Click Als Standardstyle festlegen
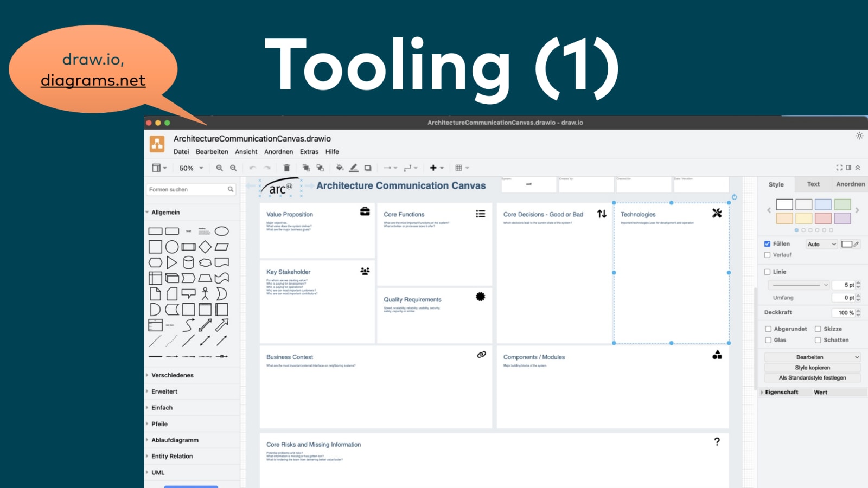The width and height of the screenshot is (868, 488). [x=813, y=378]
